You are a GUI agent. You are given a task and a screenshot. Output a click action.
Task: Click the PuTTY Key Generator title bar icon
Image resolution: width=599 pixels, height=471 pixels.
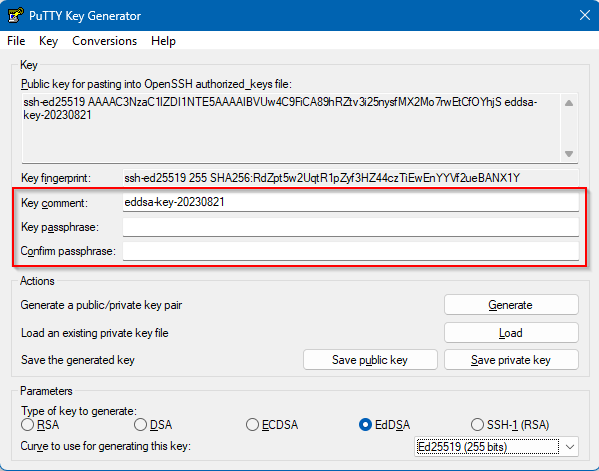(x=15, y=16)
